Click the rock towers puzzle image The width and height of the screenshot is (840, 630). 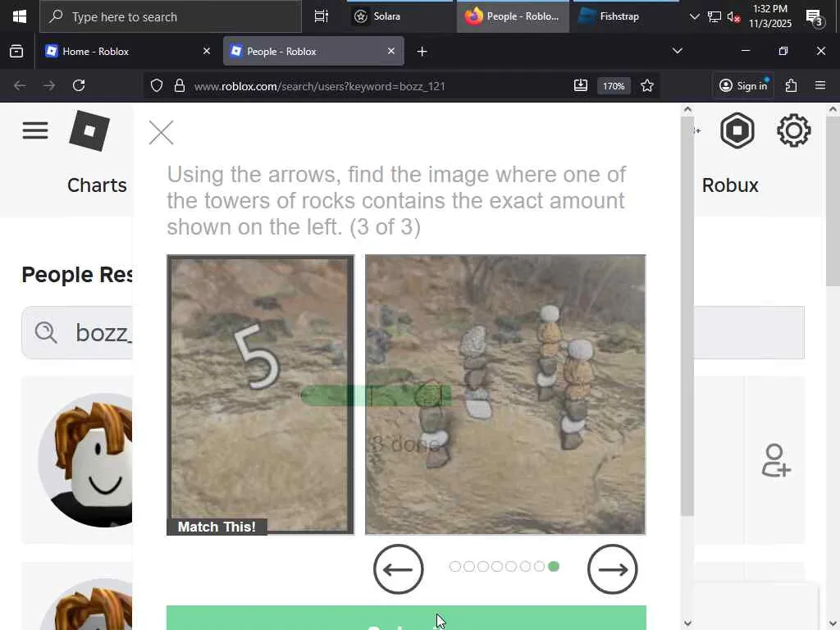(x=505, y=395)
